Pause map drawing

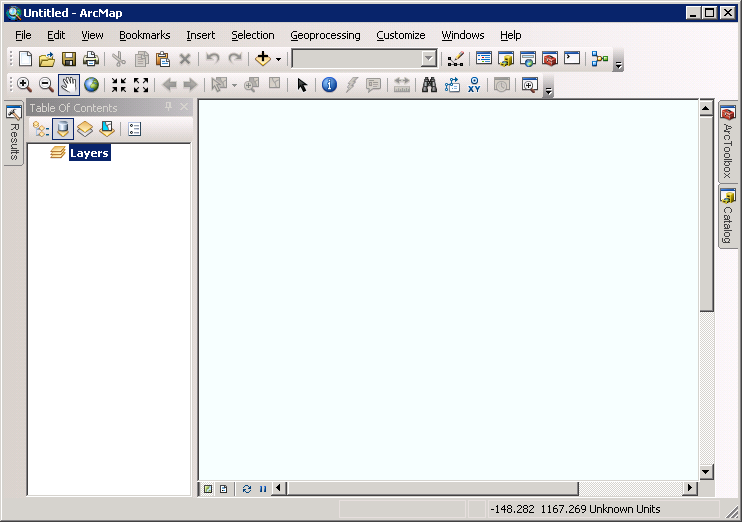tap(263, 489)
